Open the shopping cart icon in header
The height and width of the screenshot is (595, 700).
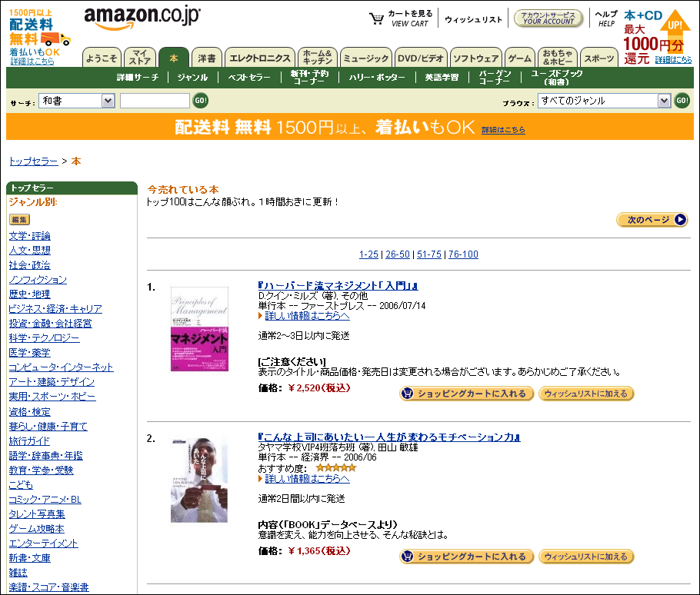[x=376, y=18]
